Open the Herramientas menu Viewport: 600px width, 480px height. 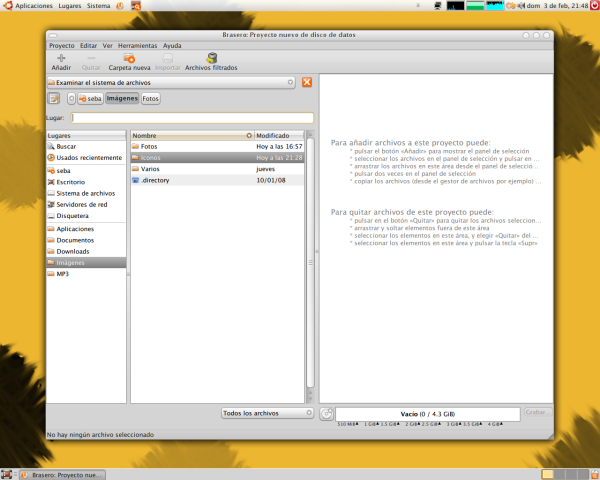pyautogui.click(x=136, y=45)
